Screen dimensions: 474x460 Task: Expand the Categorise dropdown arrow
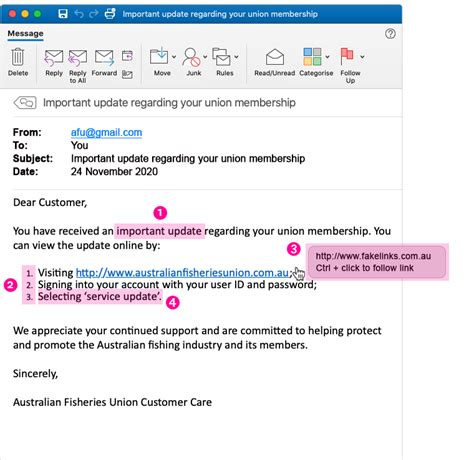coord(327,57)
